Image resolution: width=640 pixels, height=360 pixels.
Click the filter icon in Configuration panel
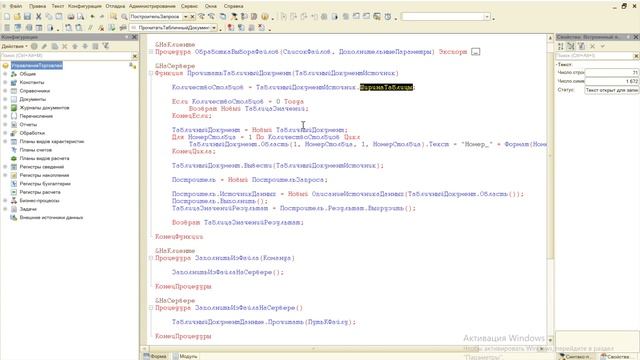tap(106, 46)
